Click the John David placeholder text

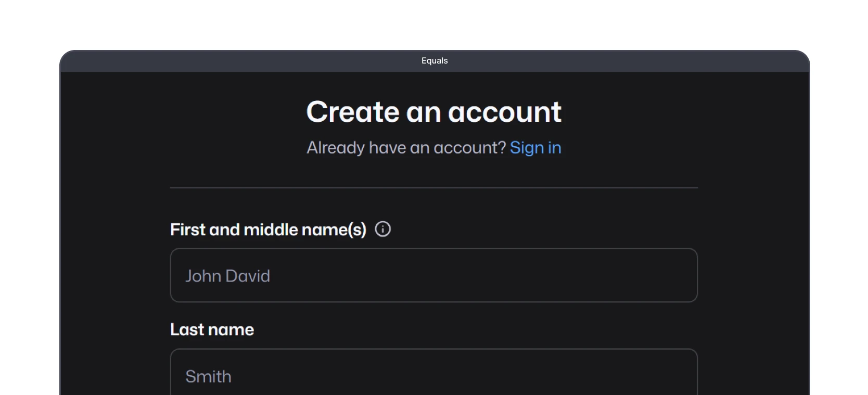pyautogui.click(x=228, y=276)
